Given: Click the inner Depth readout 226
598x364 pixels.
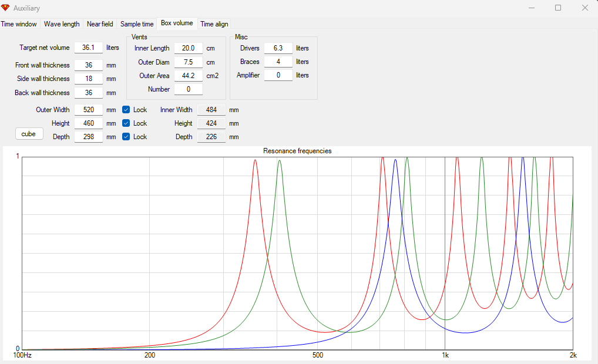Looking at the screenshot, I should coord(211,137).
